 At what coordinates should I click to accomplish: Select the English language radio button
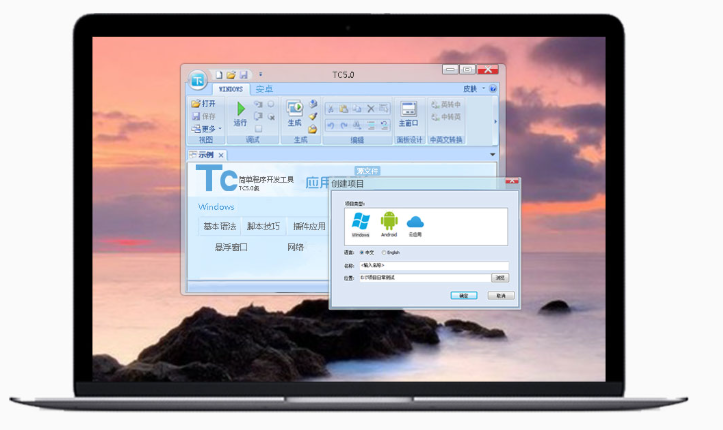384,253
